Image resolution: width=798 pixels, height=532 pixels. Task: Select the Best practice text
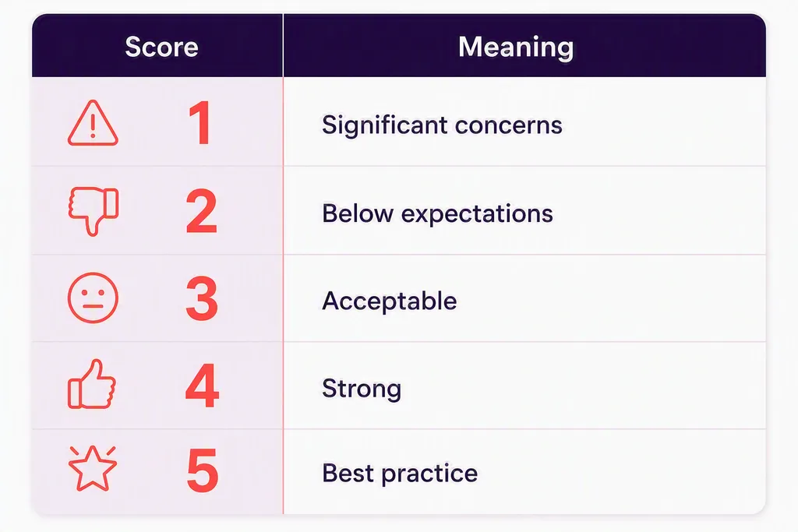(x=400, y=473)
